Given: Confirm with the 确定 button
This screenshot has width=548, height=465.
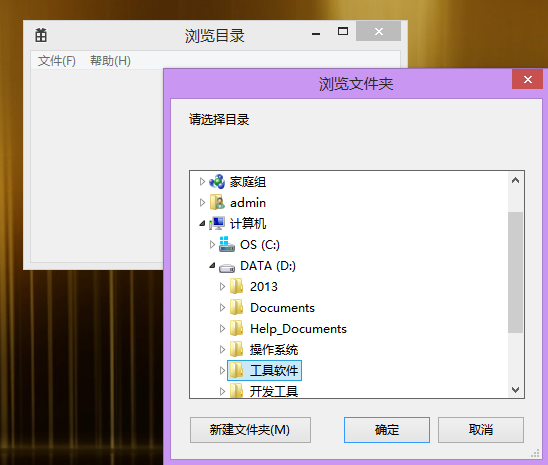Looking at the screenshot, I should [x=387, y=430].
